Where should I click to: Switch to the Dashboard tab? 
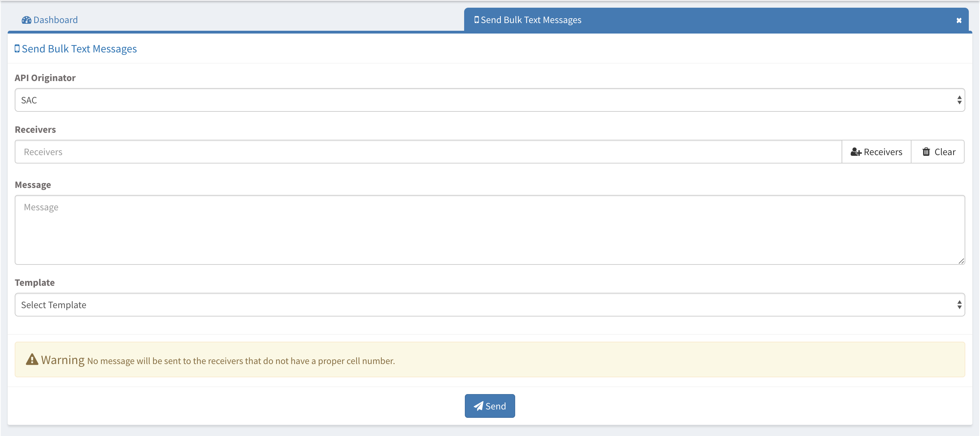[x=55, y=20]
